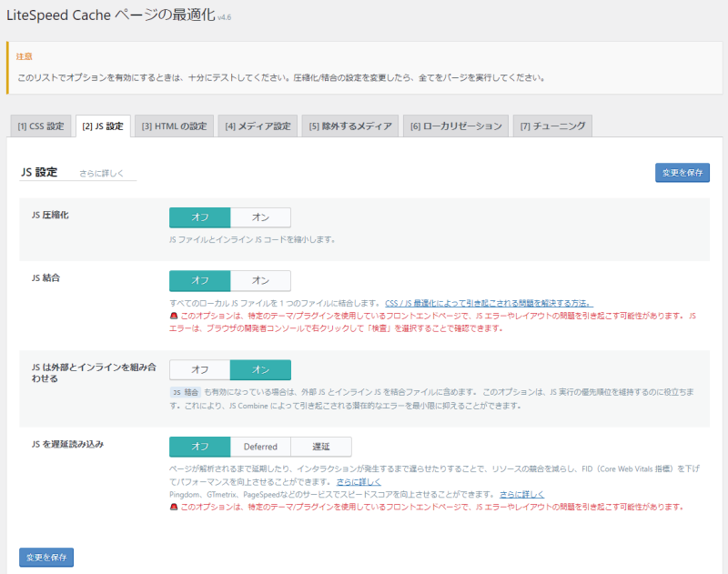Choose Deferred for JS 遅延読み込み
The height and width of the screenshot is (574, 728).
260,447
